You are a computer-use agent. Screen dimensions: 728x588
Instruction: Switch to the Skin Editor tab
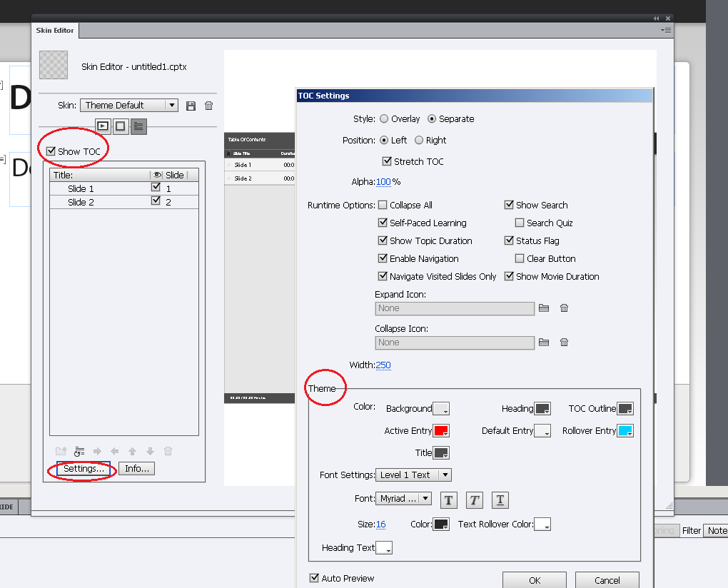[54, 30]
